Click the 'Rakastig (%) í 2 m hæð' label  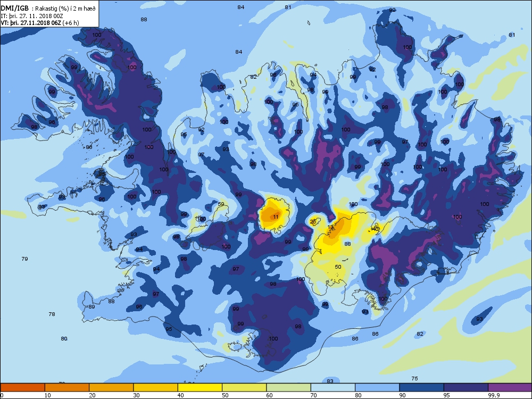(65, 9)
